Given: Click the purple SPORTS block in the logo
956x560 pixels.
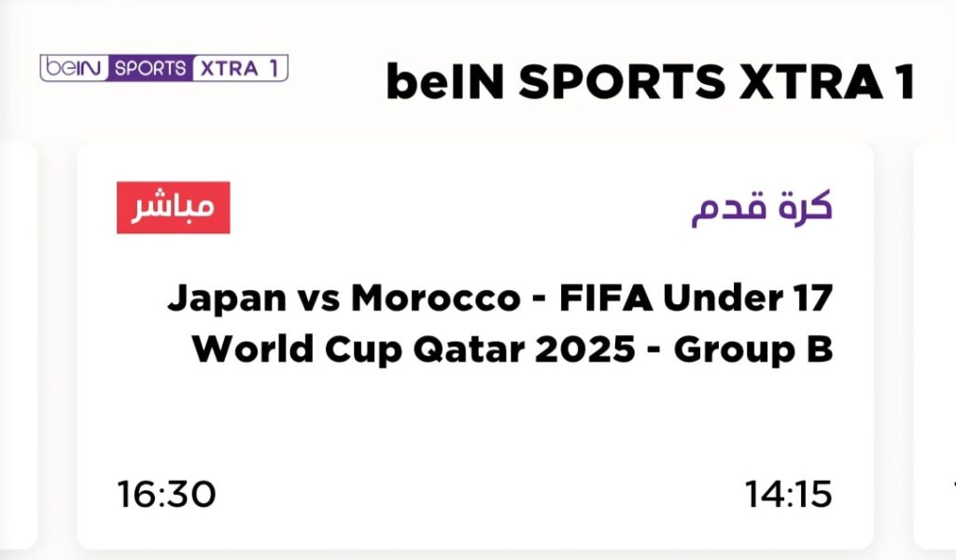Looking at the screenshot, I should click(x=149, y=68).
